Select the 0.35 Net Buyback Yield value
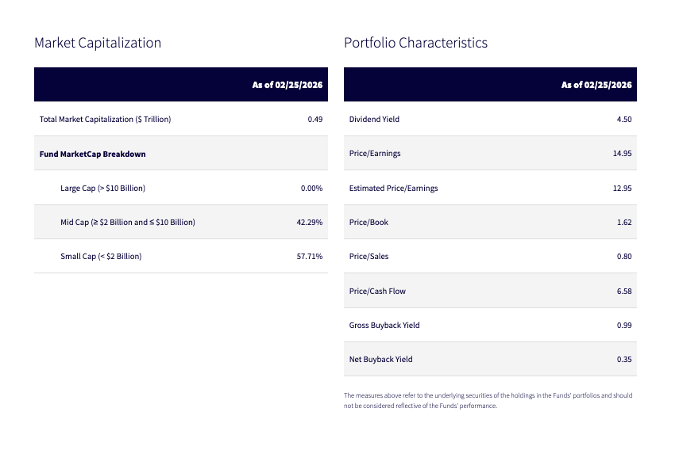This screenshot has width=684, height=450. coord(624,359)
